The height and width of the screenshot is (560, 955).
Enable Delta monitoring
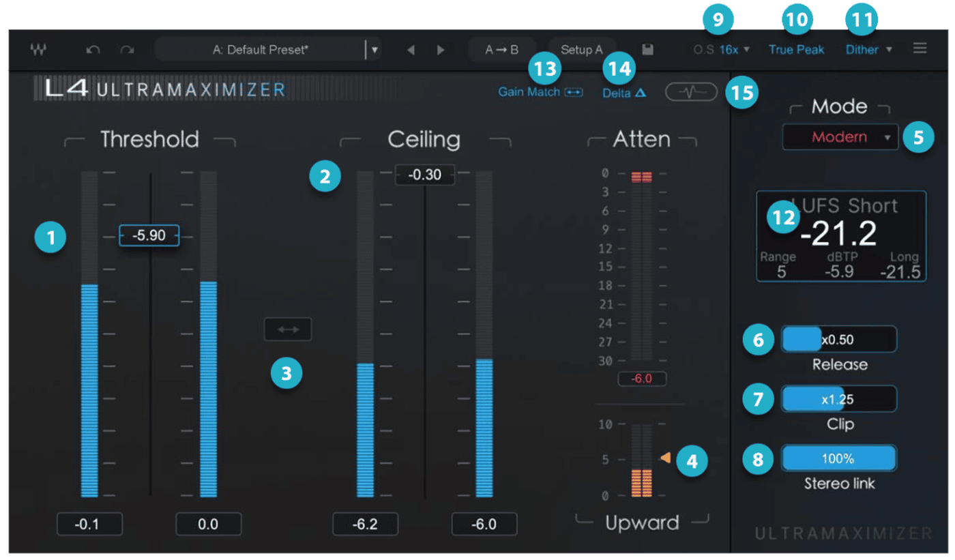click(624, 93)
